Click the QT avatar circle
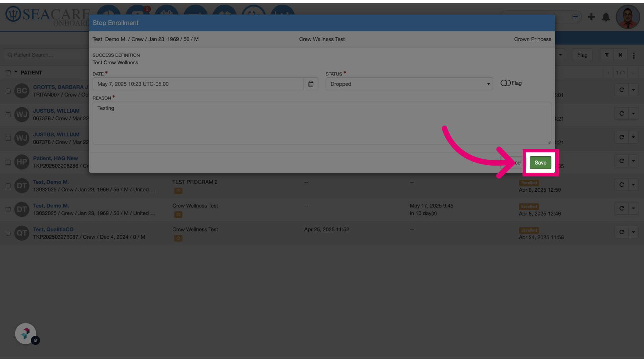The width and height of the screenshot is (644, 362). pyautogui.click(x=22, y=233)
